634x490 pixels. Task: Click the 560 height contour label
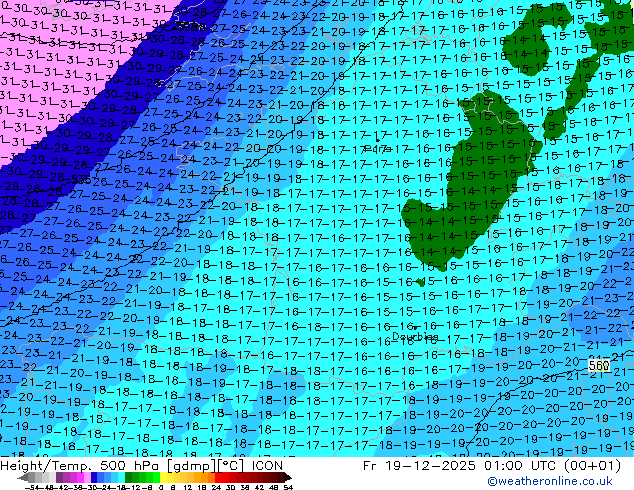[598, 366]
